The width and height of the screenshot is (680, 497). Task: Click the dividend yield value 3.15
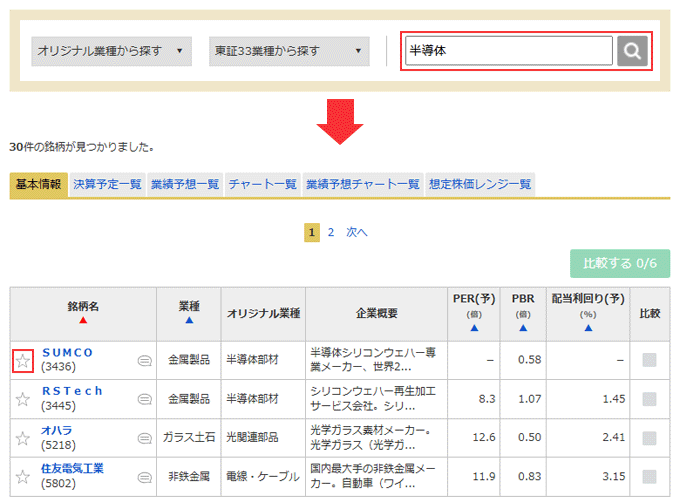[614, 477]
